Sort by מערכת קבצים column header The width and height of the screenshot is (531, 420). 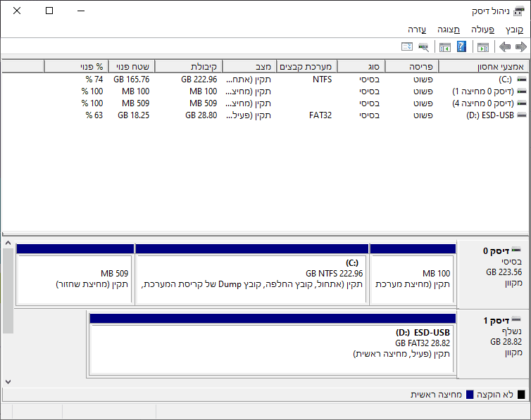(307, 67)
